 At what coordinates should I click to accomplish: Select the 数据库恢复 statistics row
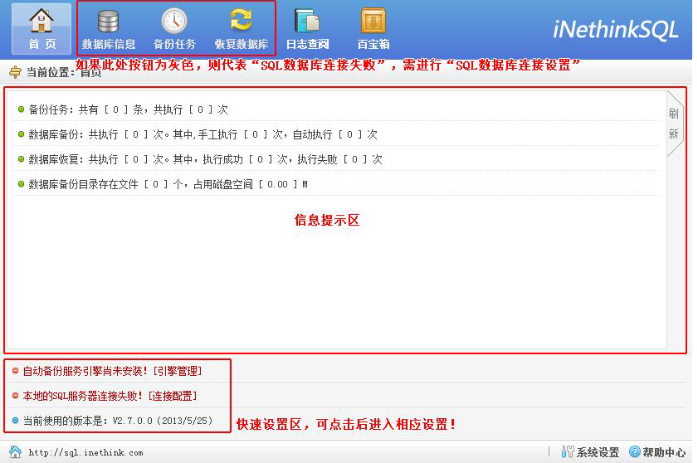click(x=336, y=159)
